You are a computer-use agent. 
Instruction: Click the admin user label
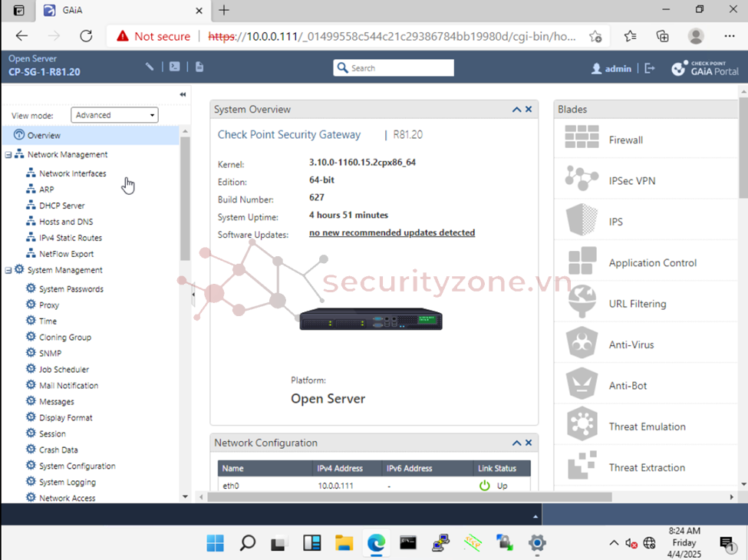click(618, 69)
